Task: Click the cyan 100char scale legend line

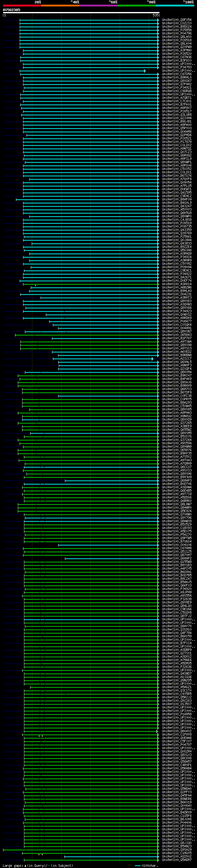Action: pos(137,866)
